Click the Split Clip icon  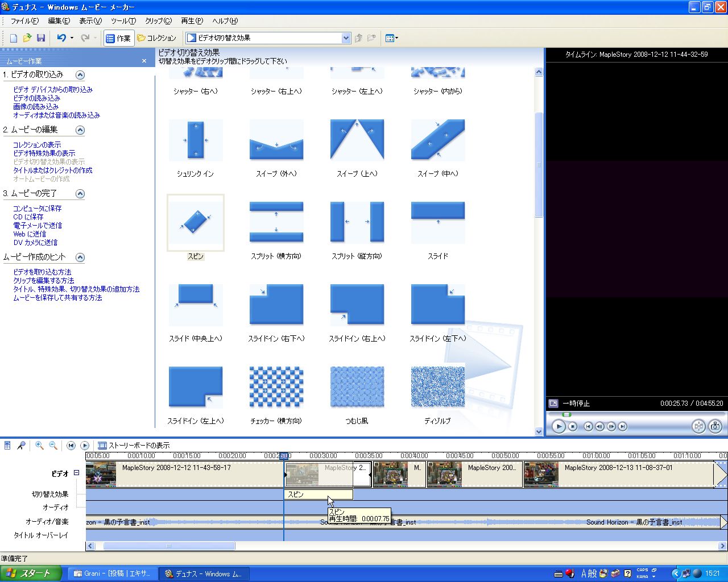tap(698, 426)
